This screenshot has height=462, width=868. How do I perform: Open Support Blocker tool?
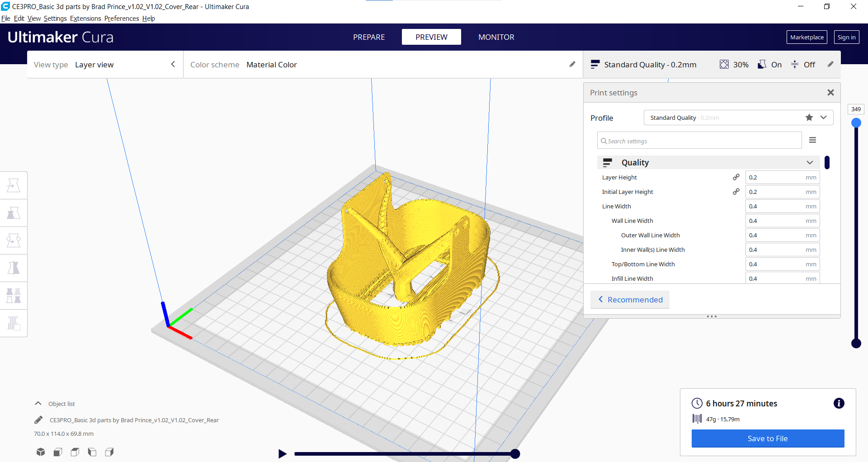point(14,323)
